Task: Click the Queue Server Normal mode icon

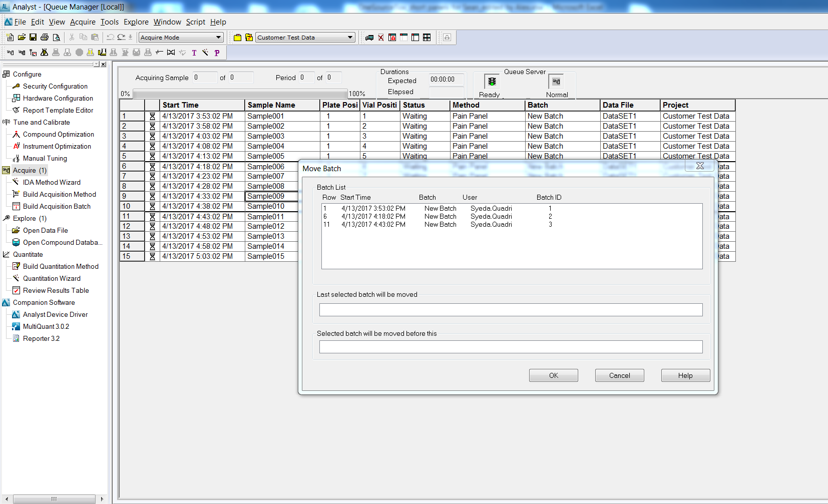Action: coord(556,82)
